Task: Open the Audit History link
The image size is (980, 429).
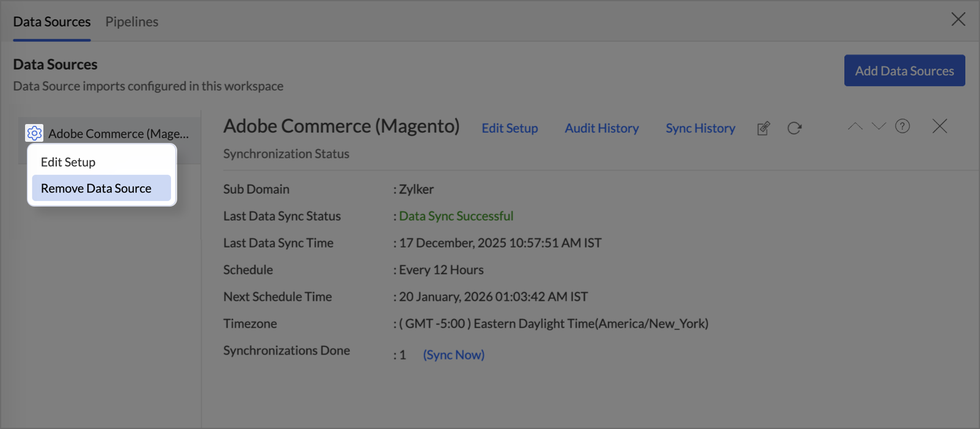Action: (601, 128)
